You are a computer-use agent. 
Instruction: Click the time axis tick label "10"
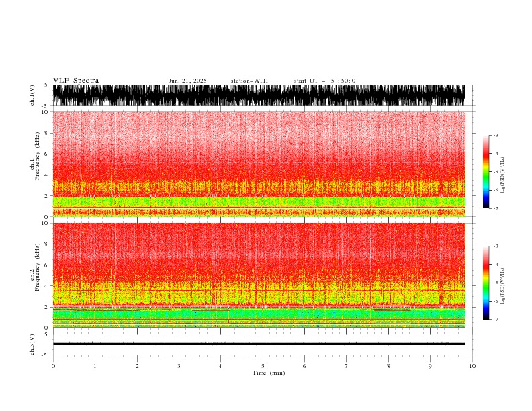tap(472, 366)
